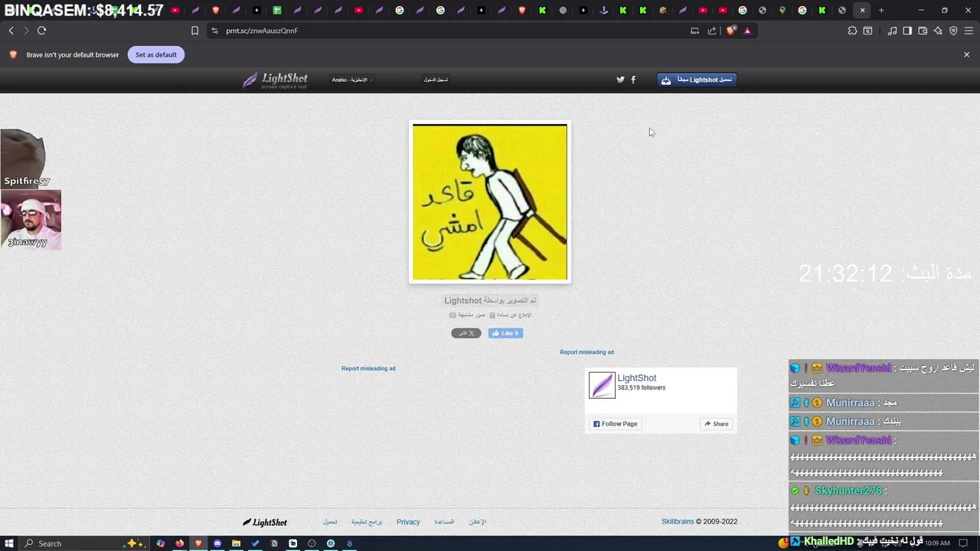Switch to the green spreadsheet tab
Screen dimensions: 980x551
point(276,10)
